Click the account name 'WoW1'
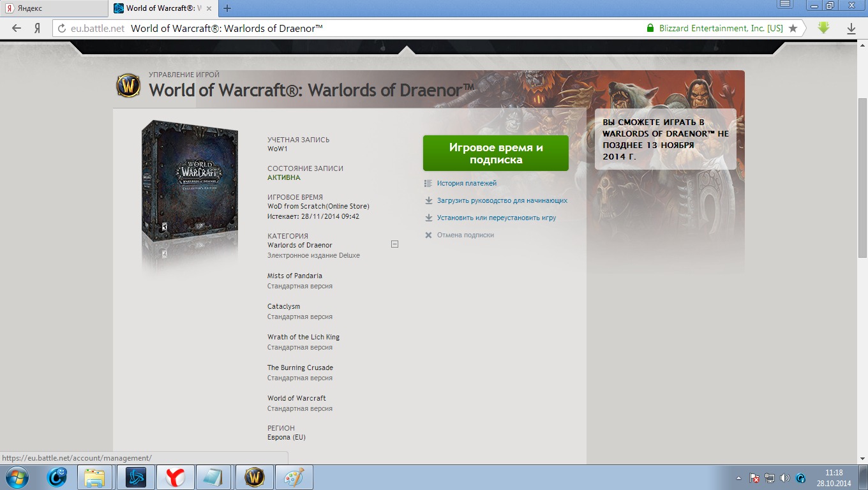The height and width of the screenshot is (490, 868). 278,149
